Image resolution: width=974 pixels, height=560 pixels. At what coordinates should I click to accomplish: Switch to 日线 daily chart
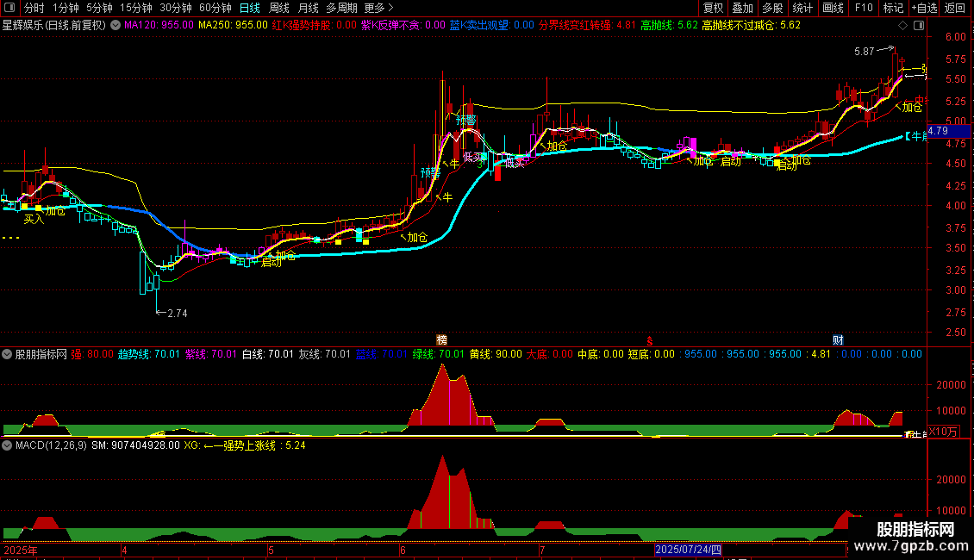(250, 8)
